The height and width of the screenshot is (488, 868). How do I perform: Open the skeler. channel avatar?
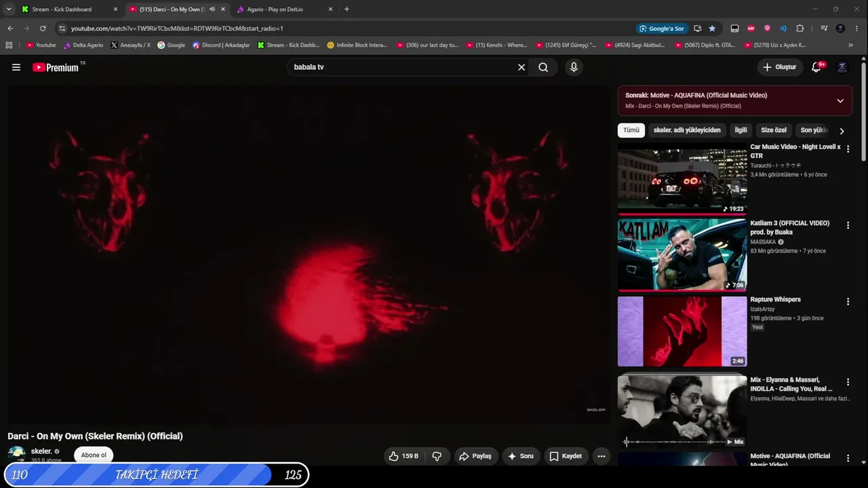tap(17, 455)
